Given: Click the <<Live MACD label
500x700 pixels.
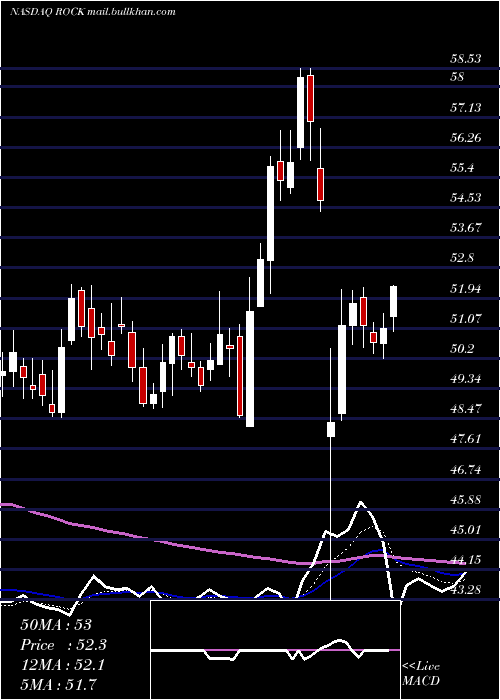Looking at the screenshot, I should click(x=421, y=673).
